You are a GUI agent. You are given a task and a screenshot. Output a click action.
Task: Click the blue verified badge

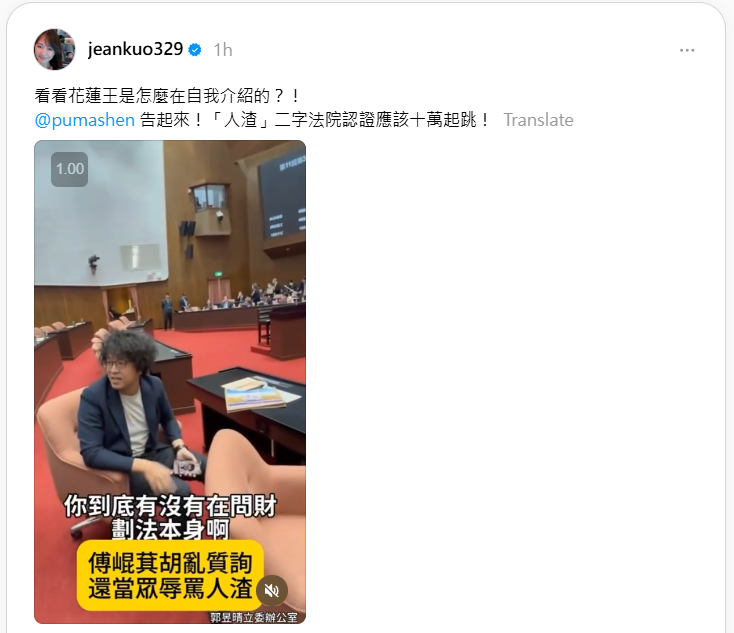click(195, 50)
